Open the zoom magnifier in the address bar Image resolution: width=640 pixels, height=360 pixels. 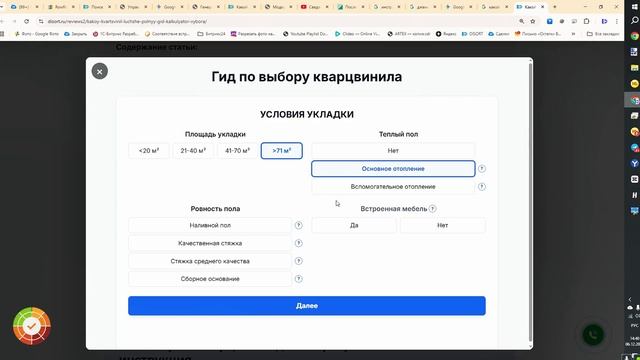point(522,21)
